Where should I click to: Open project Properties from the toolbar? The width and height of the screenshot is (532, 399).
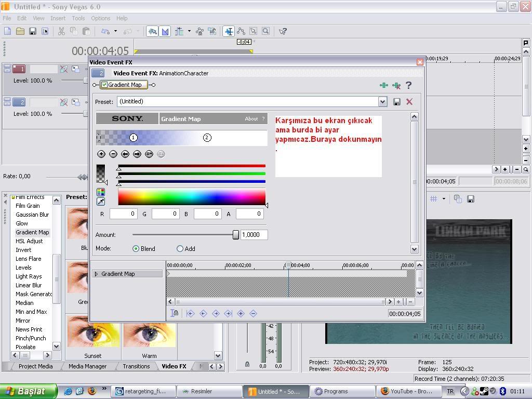click(45, 32)
